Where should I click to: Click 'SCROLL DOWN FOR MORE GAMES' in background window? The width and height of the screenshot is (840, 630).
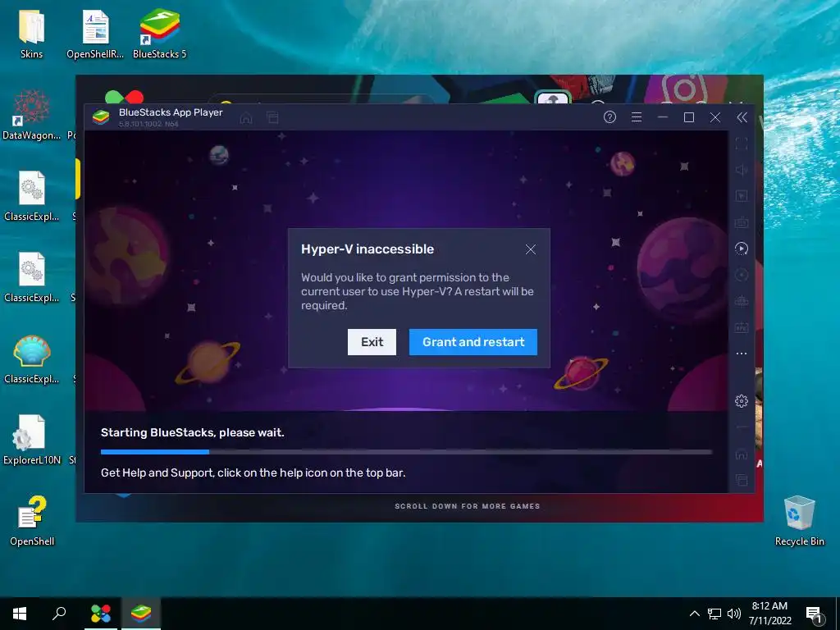467,506
